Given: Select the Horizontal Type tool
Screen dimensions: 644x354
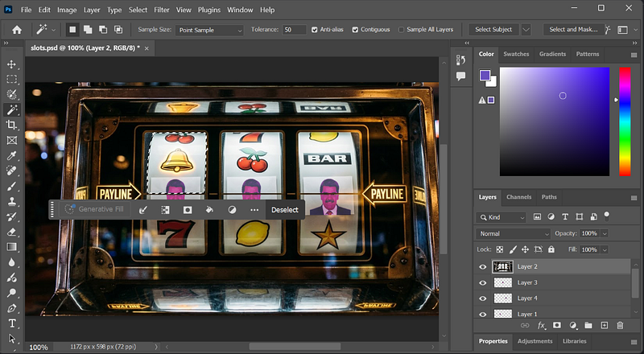Looking at the screenshot, I should click(x=11, y=323).
